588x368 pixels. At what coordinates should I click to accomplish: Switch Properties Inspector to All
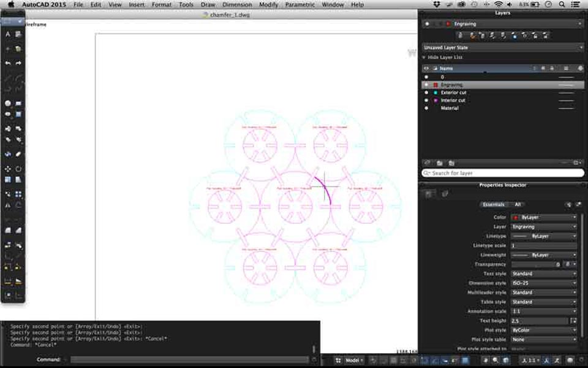click(x=518, y=205)
